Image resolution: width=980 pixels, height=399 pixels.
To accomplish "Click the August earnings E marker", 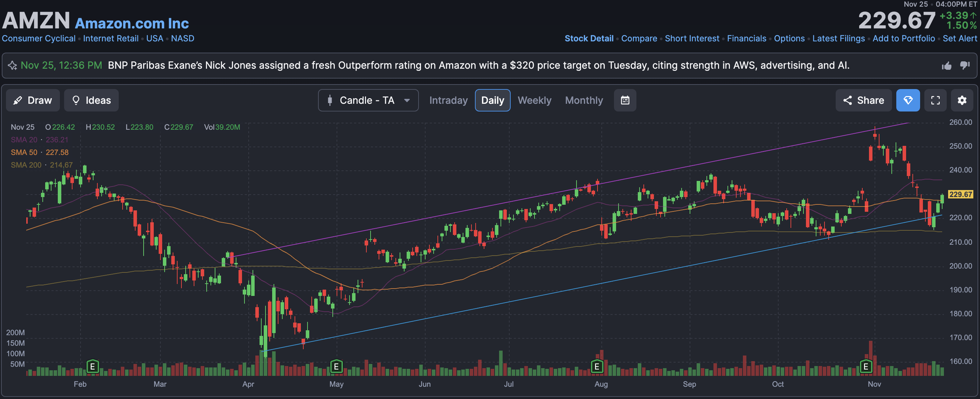I will (596, 366).
